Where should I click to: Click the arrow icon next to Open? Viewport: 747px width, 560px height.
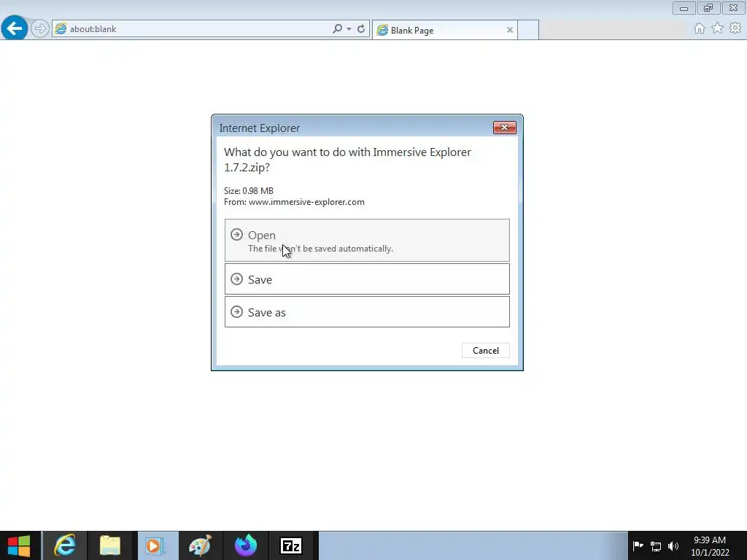pos(237,235)
